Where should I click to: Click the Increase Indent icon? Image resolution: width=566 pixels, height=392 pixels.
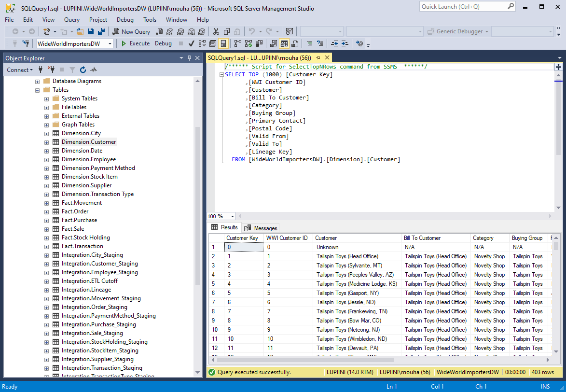(x=345, y=44)
